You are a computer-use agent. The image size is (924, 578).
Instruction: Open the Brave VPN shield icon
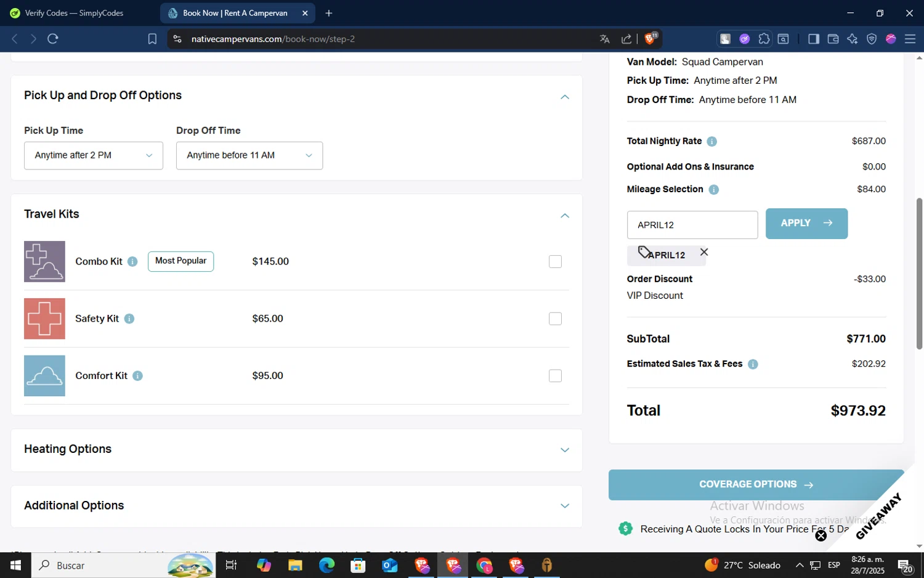point(872,39)
